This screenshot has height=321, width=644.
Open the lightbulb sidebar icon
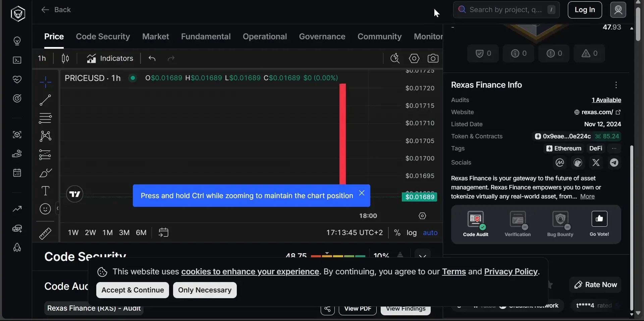17,41
